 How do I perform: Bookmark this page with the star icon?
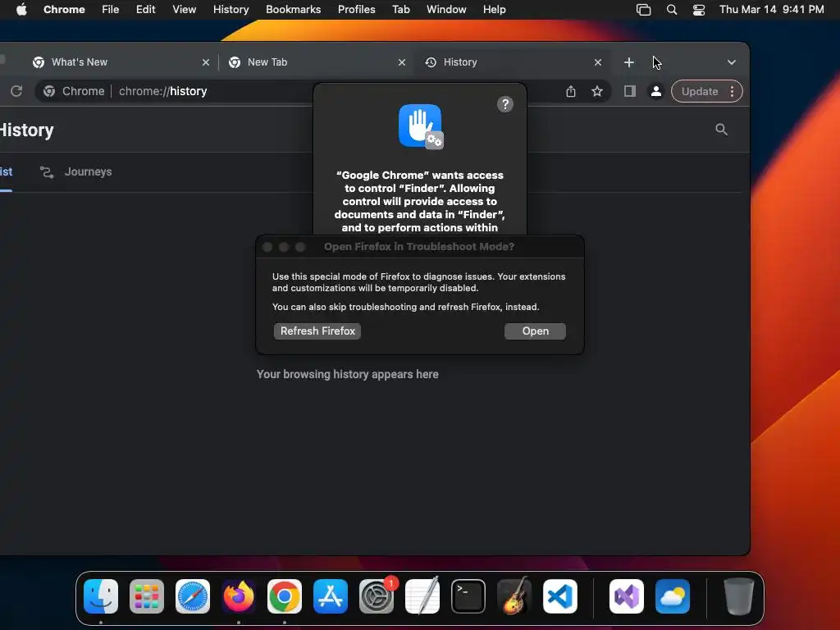tap(597, 91)
